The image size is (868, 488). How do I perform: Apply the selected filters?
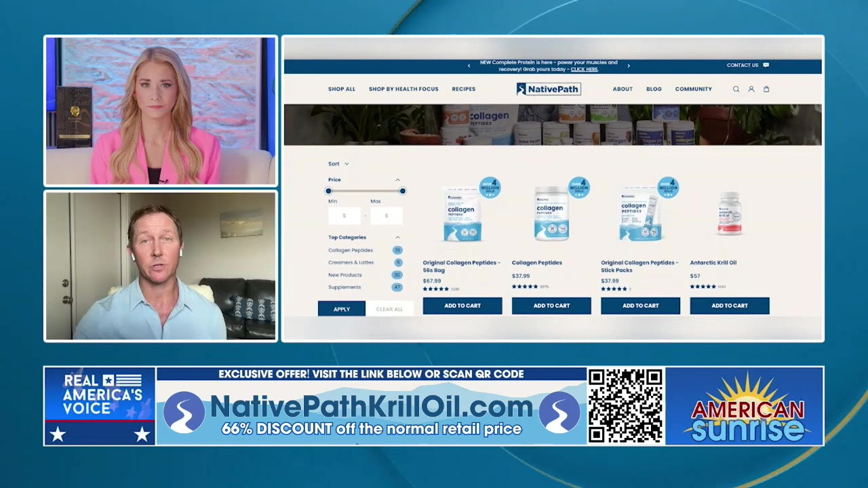point(342,309)
